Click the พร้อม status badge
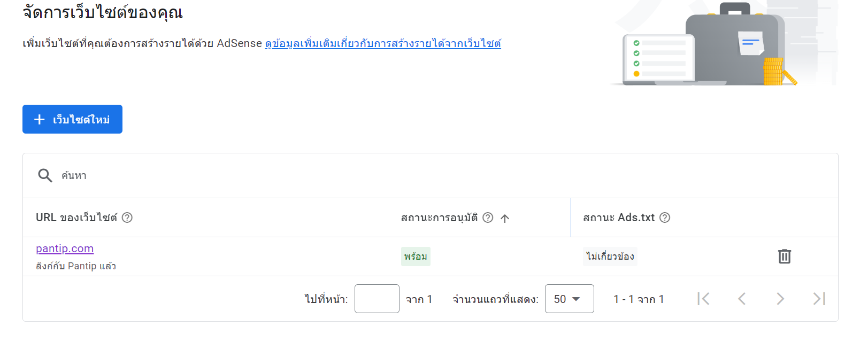 tap(416, 256)
